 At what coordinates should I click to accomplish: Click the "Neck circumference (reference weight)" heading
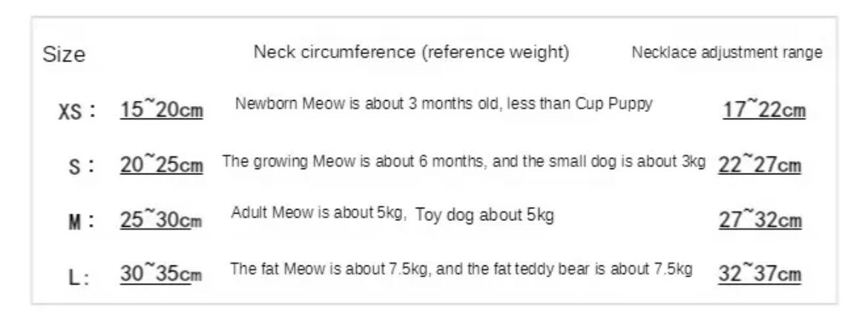coord(412,53)
